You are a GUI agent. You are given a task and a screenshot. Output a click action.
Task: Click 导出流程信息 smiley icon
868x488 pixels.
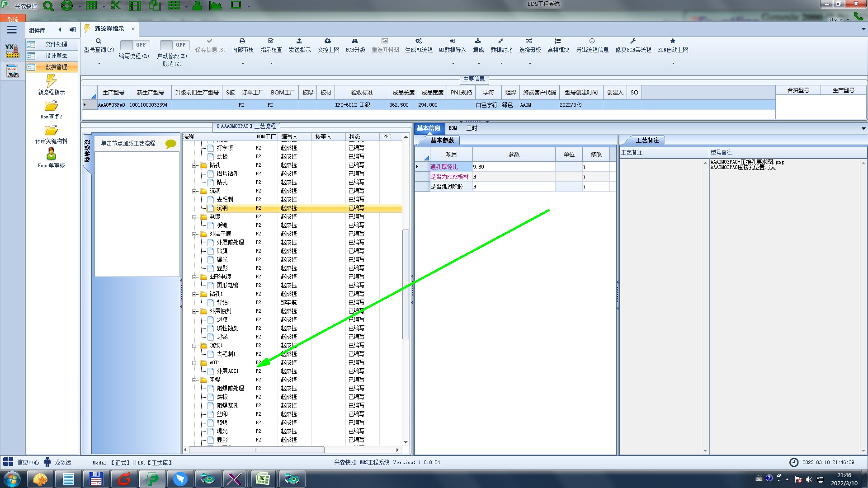coord(592,41)
